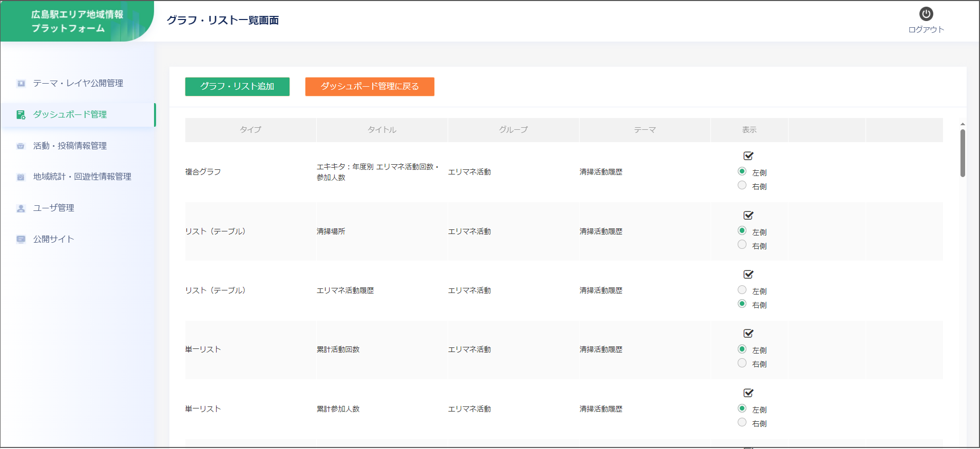Click the テーマ・レイヤ公開管理 sidebar icon
This screenshot has height=449, width=980.
tap(21, 83)
